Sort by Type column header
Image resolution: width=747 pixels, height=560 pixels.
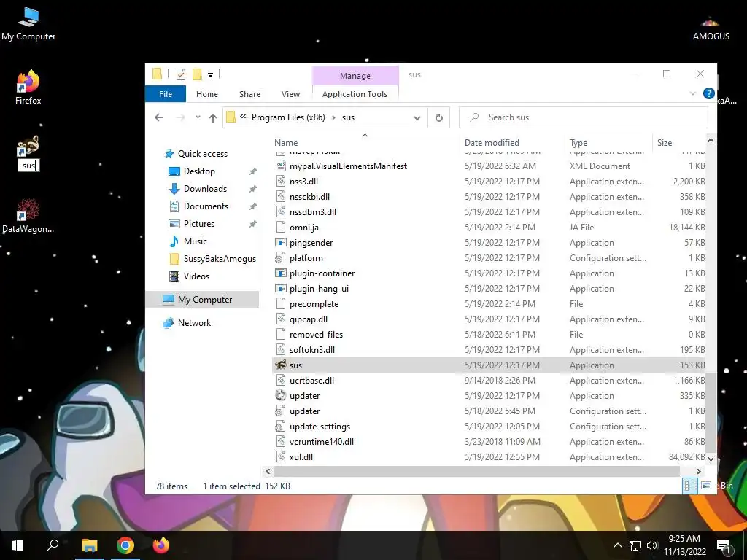tap(578, 142)
